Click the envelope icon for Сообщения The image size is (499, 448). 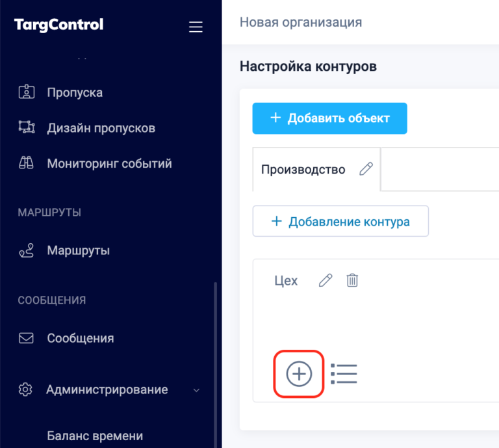pyautogui.click(x=26, y=338)
